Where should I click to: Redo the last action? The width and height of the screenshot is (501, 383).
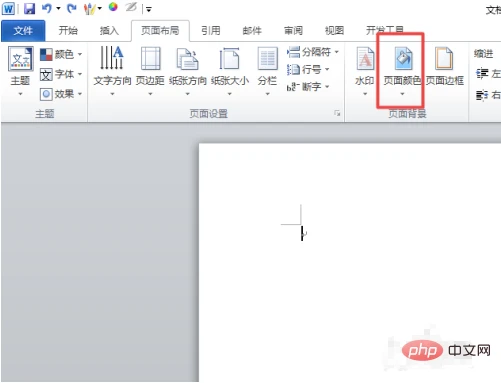[71, 8]
